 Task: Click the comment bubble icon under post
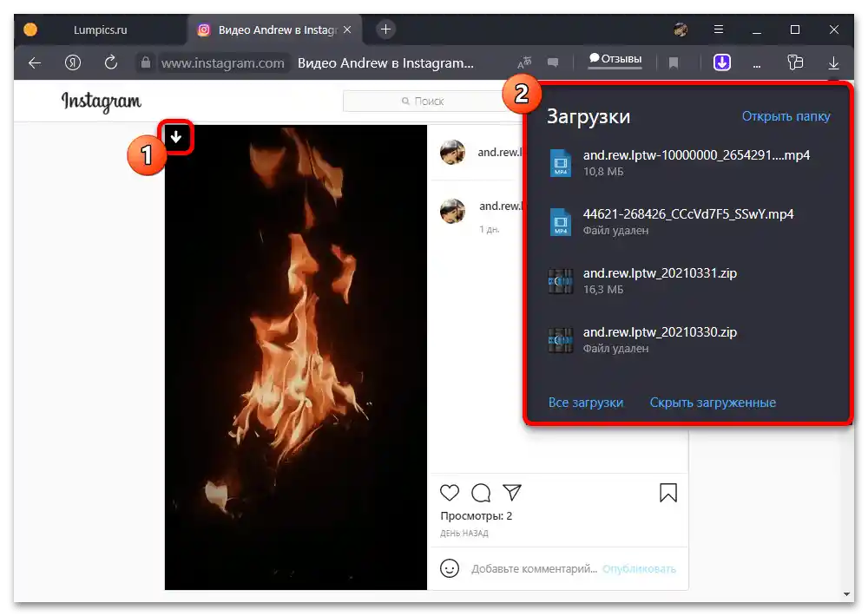[x=481, y=492]
